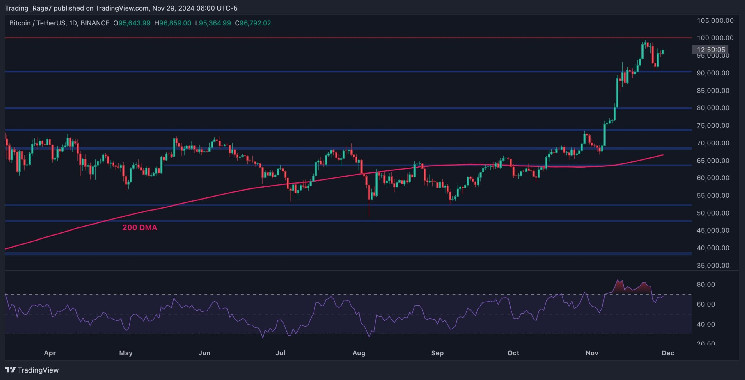
Task: Click the TradingView logo at bottom left
Action: click(32, 370)
